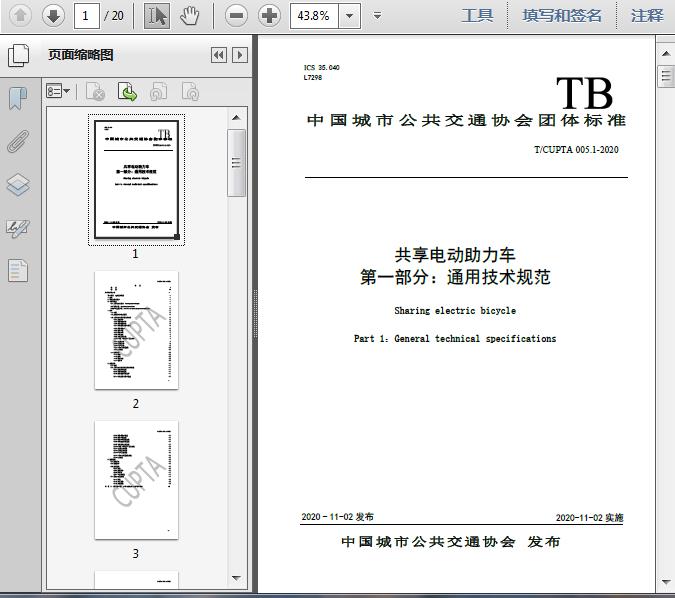The image size is (675, 598).
Task: Click the 2020-11-02 发布 date text
Action: click(x=338, y=517)
